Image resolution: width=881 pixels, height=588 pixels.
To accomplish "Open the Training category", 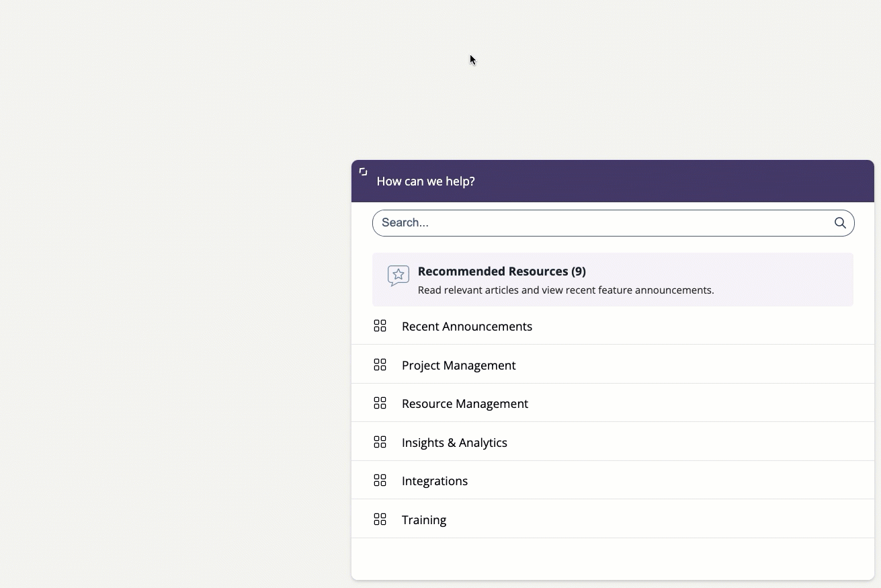I will [613, 519].
